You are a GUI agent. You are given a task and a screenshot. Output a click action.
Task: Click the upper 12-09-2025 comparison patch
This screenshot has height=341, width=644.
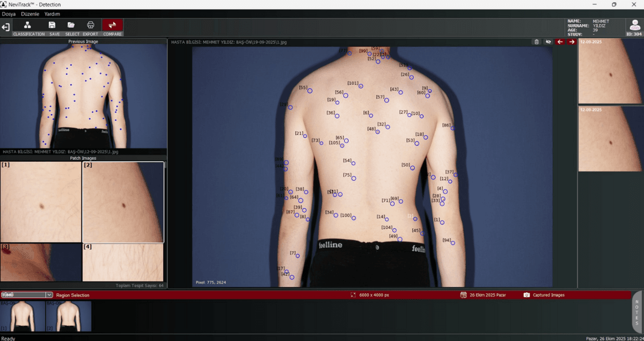pyautogui.click(x=610, y=71)
